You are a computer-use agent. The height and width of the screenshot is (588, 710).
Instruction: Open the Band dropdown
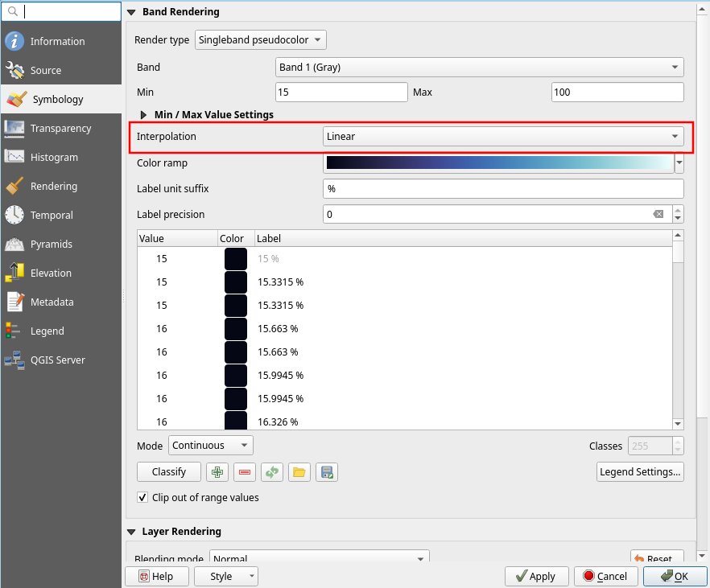[480, 67]
